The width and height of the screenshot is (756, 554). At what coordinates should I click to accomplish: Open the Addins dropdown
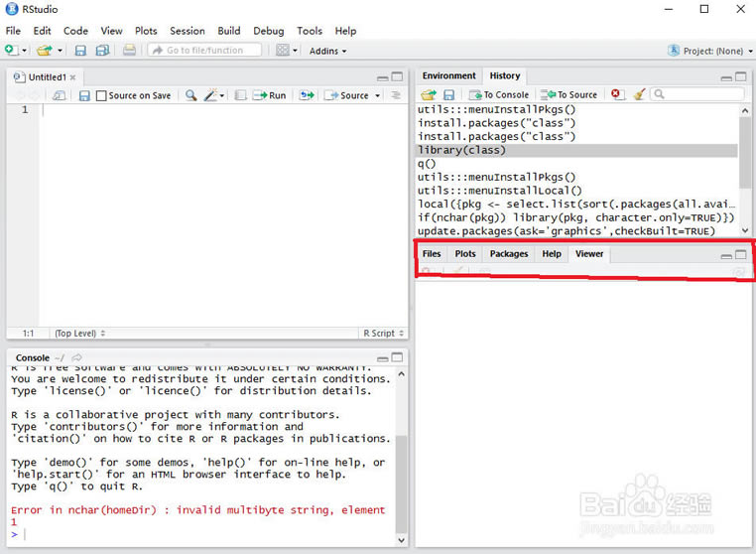(327, 51)
